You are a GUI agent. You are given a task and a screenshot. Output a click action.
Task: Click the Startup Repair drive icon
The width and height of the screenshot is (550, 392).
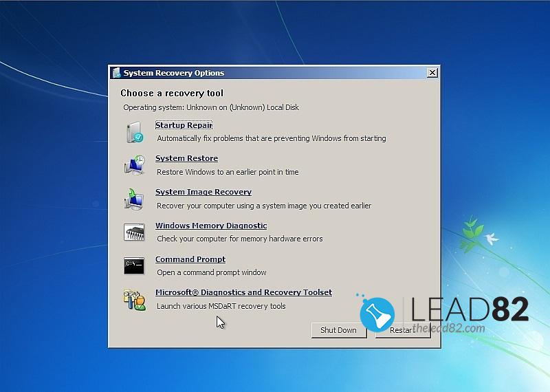tap(134, 132)
